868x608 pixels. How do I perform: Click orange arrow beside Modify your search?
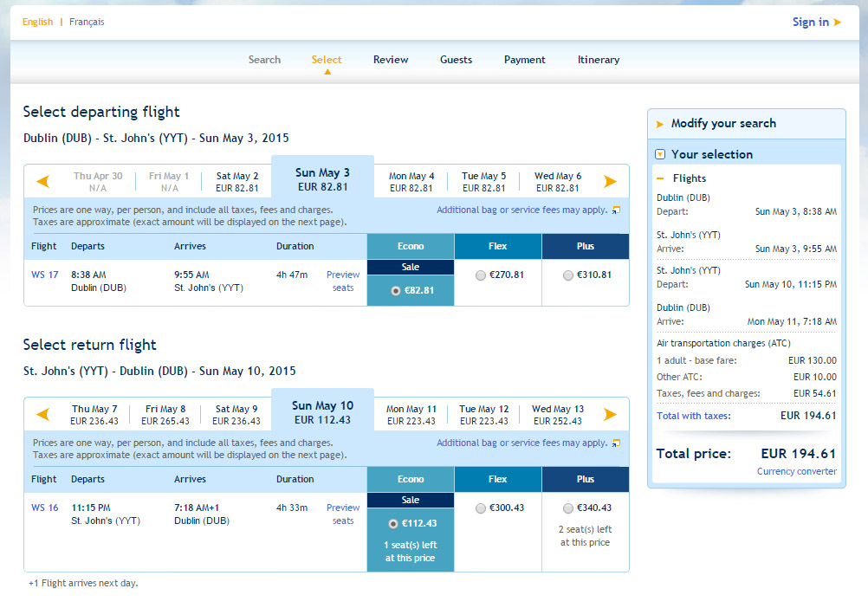tap(660, 124)
